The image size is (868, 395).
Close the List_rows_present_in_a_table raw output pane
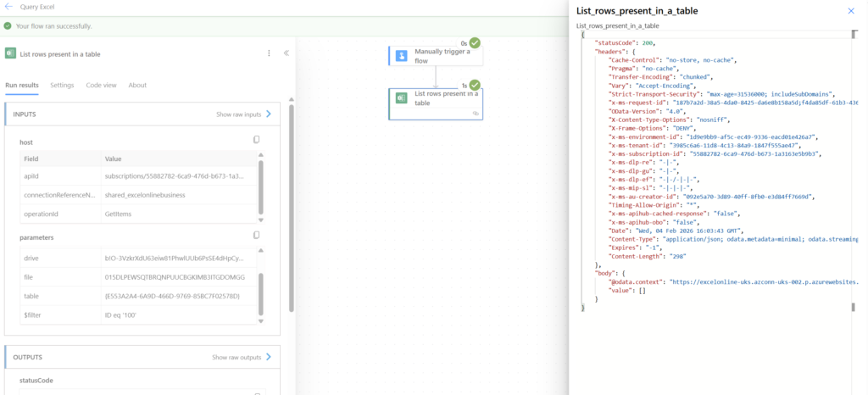coord(851,10)
